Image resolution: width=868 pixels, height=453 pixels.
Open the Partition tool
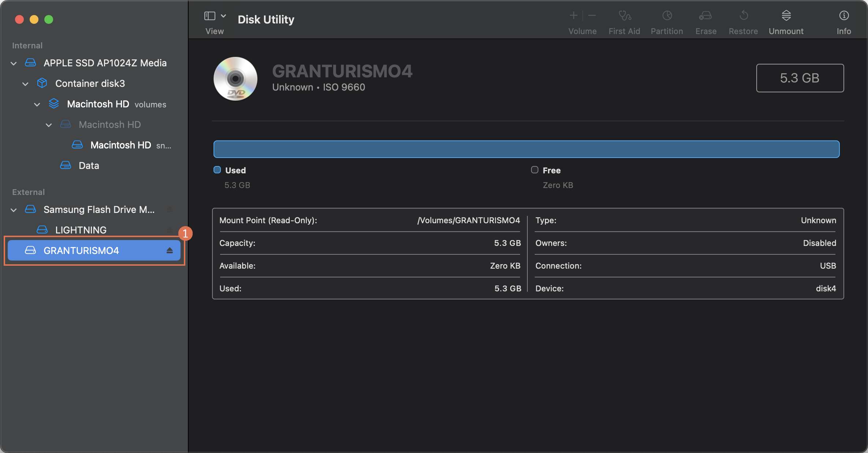667,21
